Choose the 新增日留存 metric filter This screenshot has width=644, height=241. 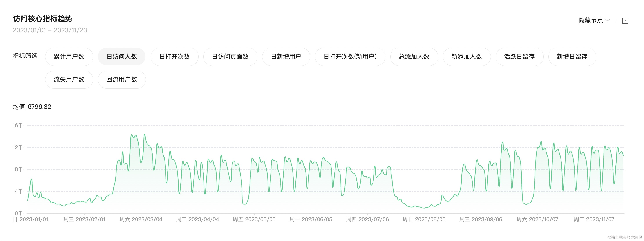pyautogui.click(x=572, y=57)
